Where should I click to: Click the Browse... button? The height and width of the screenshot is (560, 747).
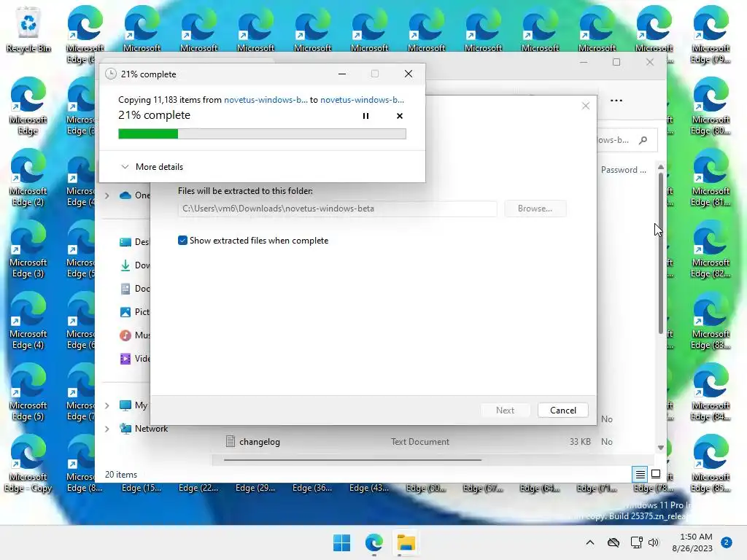535,209
